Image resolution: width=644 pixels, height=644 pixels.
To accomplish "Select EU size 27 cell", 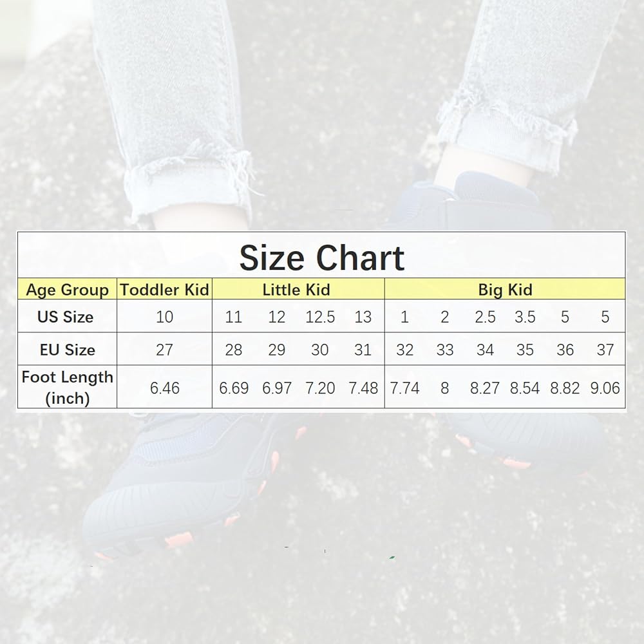I will 164,350.
